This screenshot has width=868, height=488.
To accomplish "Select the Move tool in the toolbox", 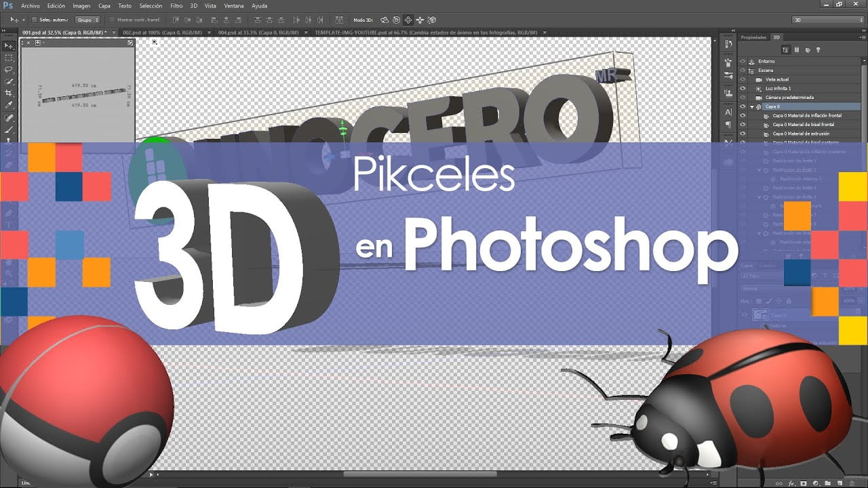I will tap(9, 46).
